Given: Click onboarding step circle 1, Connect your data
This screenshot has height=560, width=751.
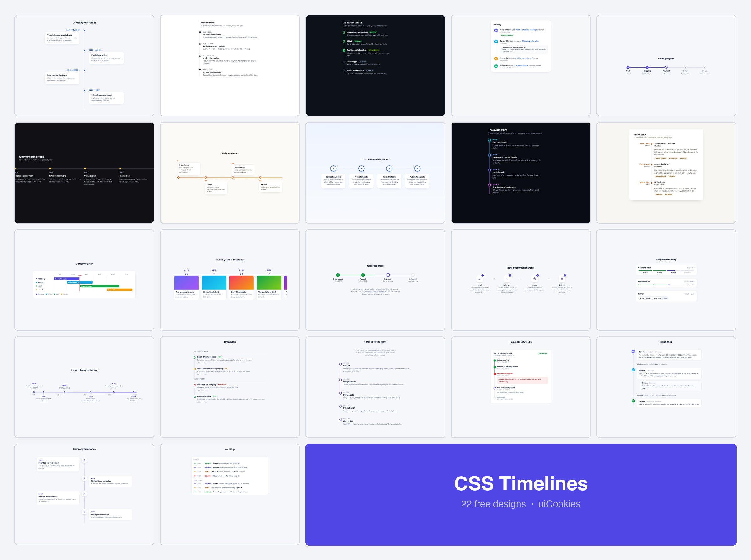Looking at the screenshot, I should pyautogui.click(x=334, y=169).
